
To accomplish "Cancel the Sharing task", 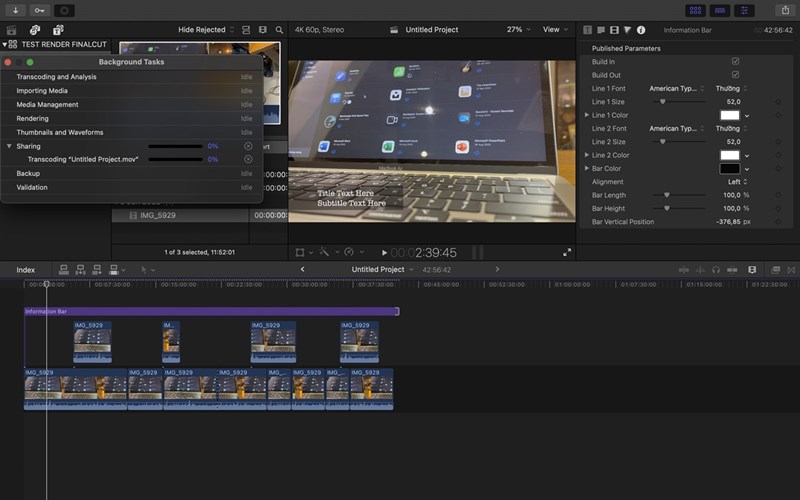I will (248, 146).
